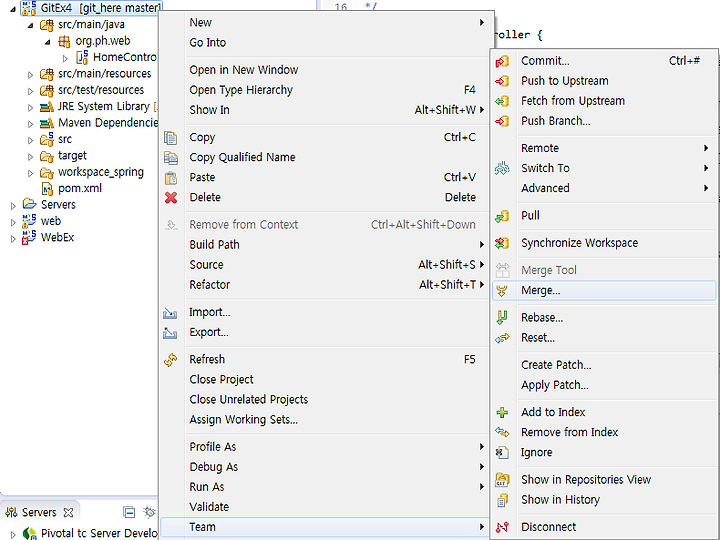Collapse the org.ph.web package

[48, 42]
